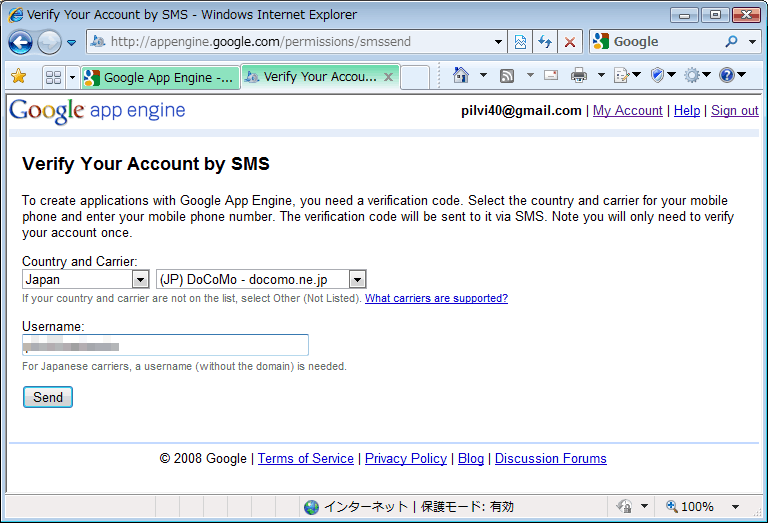Click the Sign out link
768x523 pixels.
[735, 111]
